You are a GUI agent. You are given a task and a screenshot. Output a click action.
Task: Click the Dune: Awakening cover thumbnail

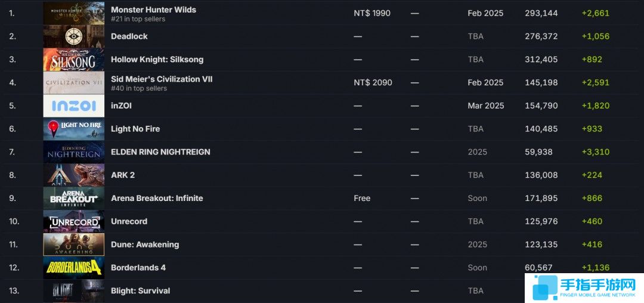73,245
